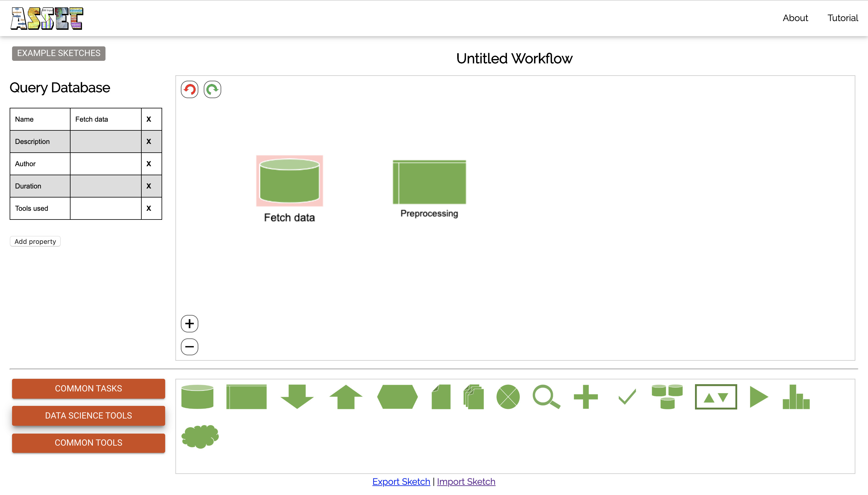868x495 pixels.
Task: Pick the crossed circle shape icon
Action: pos(508,397)
